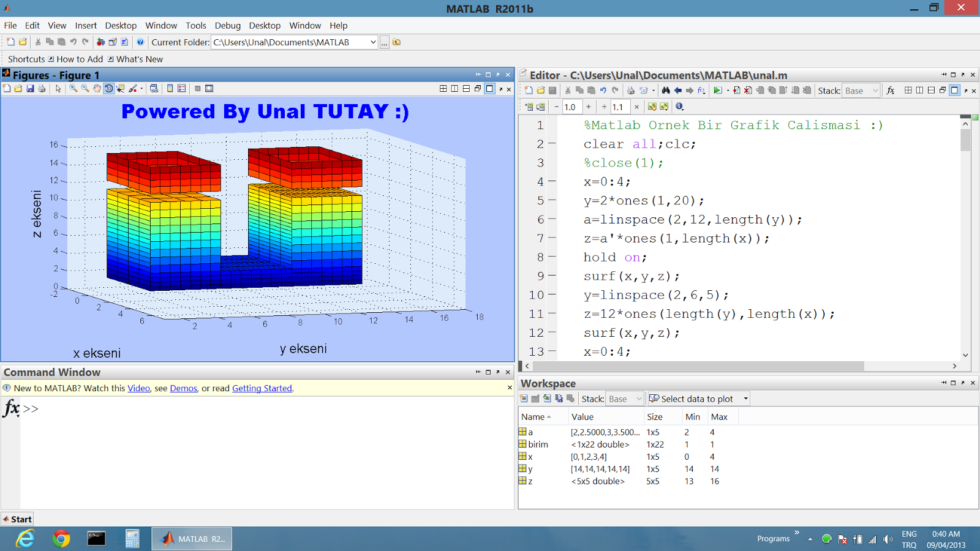This screenshot has height=551, width=980.
Task: Click the 1.0 increment value field
Action: tap(572, 107)
